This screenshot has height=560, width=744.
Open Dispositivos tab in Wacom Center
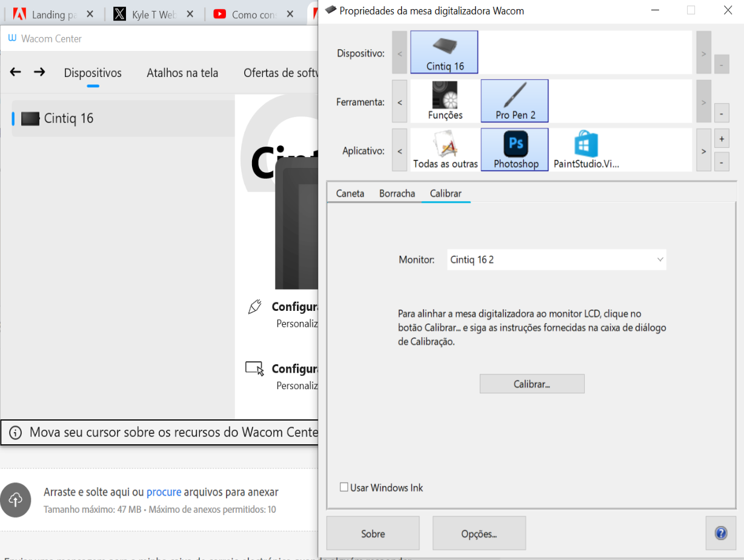click(x=93, y=73)
